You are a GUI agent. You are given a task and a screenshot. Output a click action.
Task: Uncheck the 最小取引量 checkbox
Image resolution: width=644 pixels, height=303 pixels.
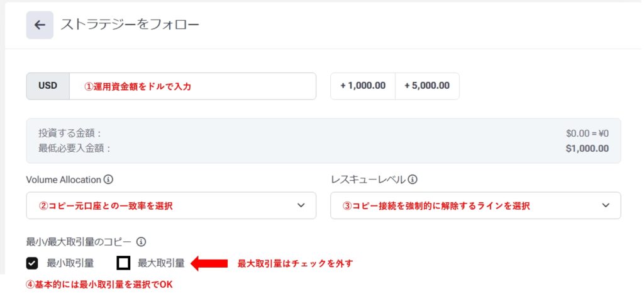click(x=32, y=263)
